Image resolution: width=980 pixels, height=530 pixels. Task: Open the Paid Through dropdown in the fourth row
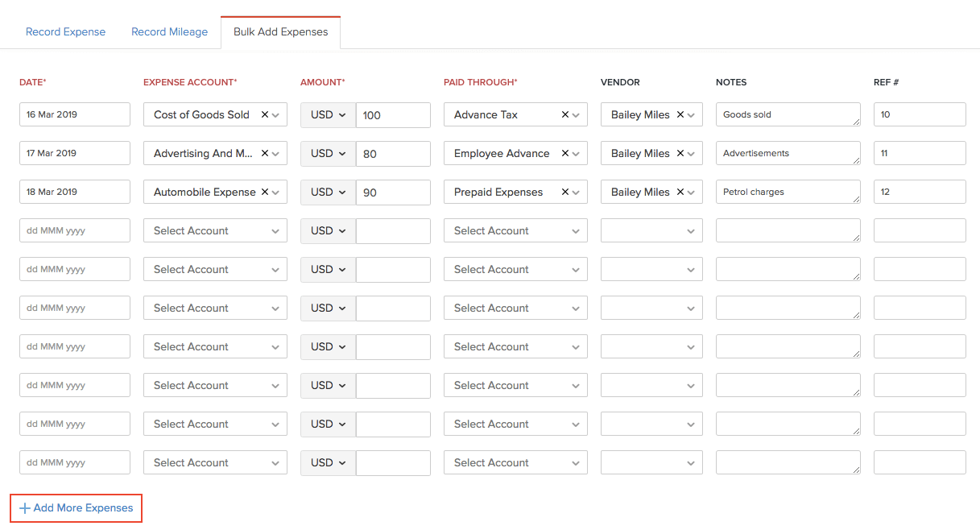point(515,230)
